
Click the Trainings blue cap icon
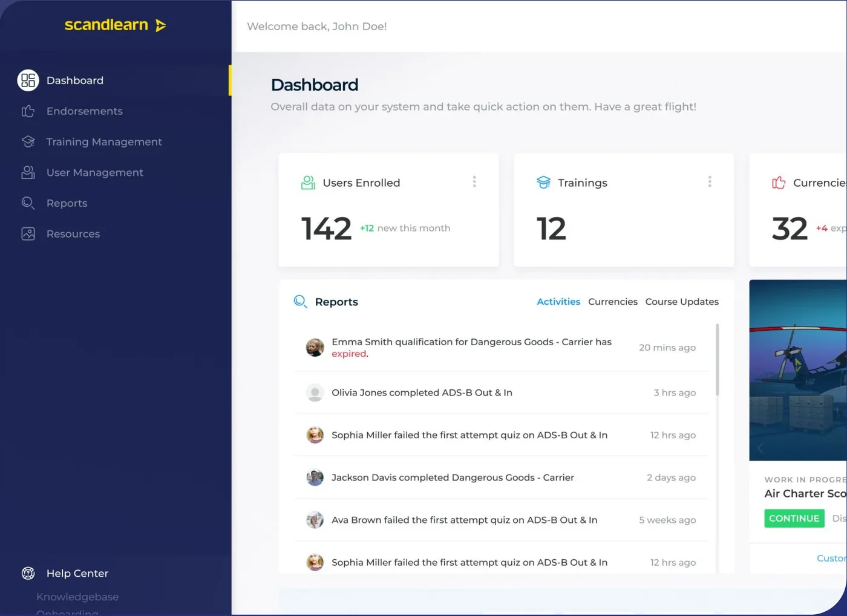point(543,183)
